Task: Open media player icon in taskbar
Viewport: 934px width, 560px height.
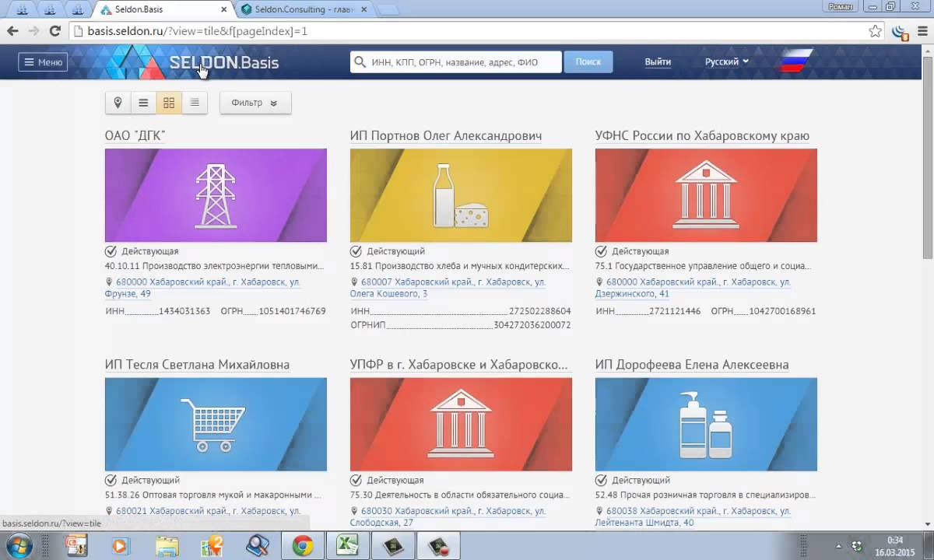Action: (120, 546)
